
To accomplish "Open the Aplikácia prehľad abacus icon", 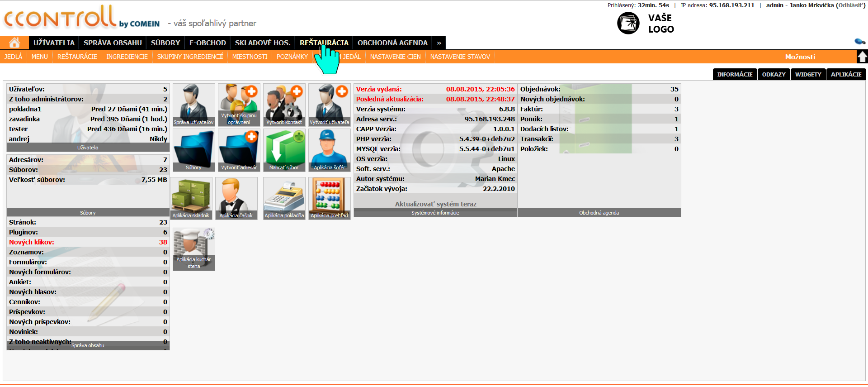I will coord(329,198).
